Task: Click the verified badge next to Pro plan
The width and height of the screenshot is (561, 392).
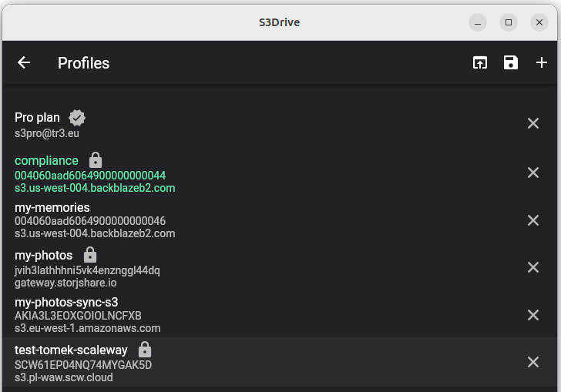Action: [77, 118]
